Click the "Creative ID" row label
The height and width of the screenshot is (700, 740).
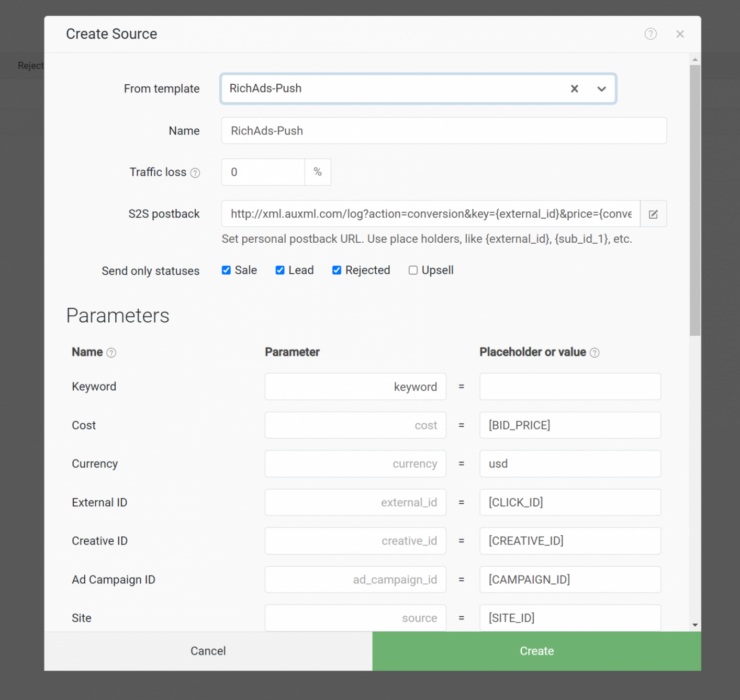(100, 541)
